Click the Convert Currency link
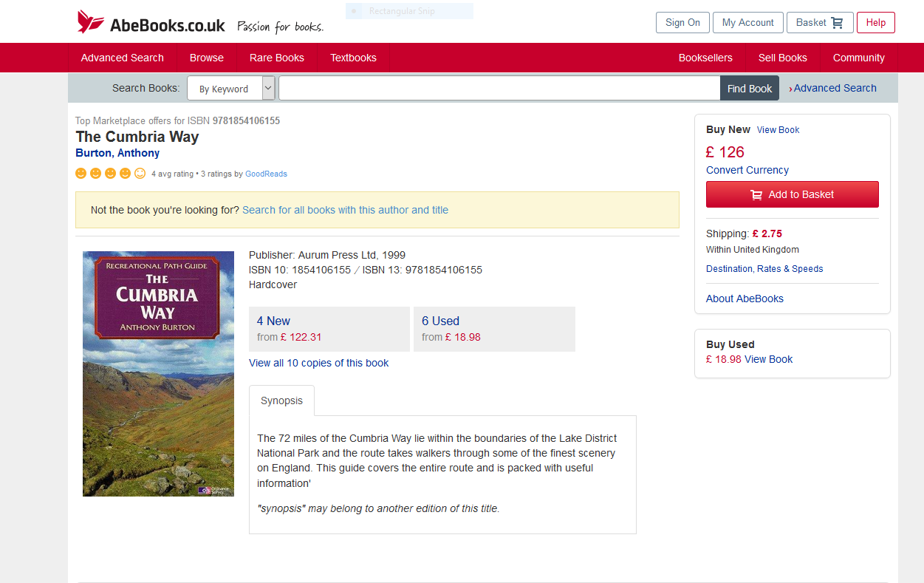This screenshot has height=583, width=924. click(747, 170)
